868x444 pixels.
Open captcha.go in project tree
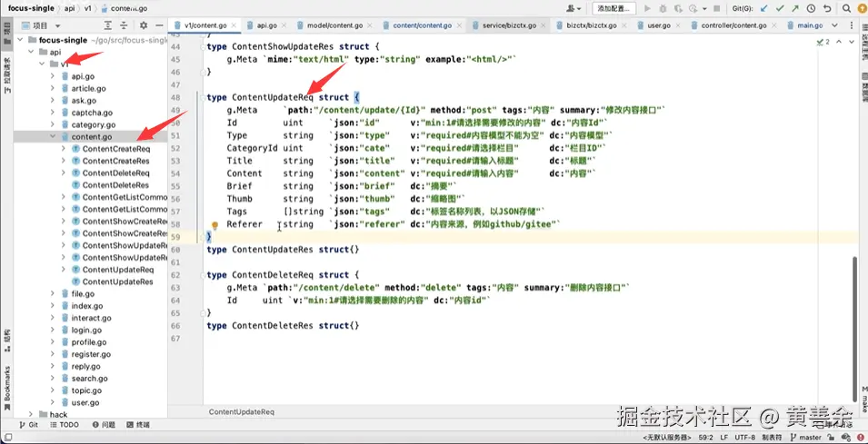pos(92,113)
